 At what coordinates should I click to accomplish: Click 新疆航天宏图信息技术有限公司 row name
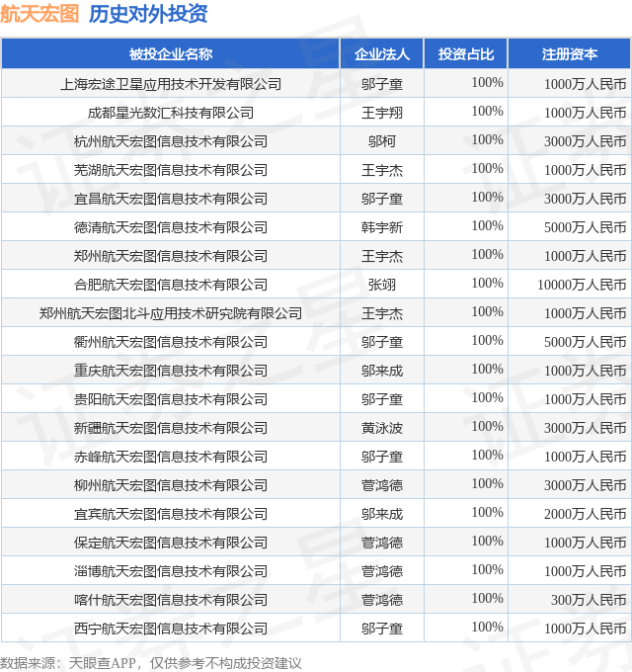[x=171, y=428]
